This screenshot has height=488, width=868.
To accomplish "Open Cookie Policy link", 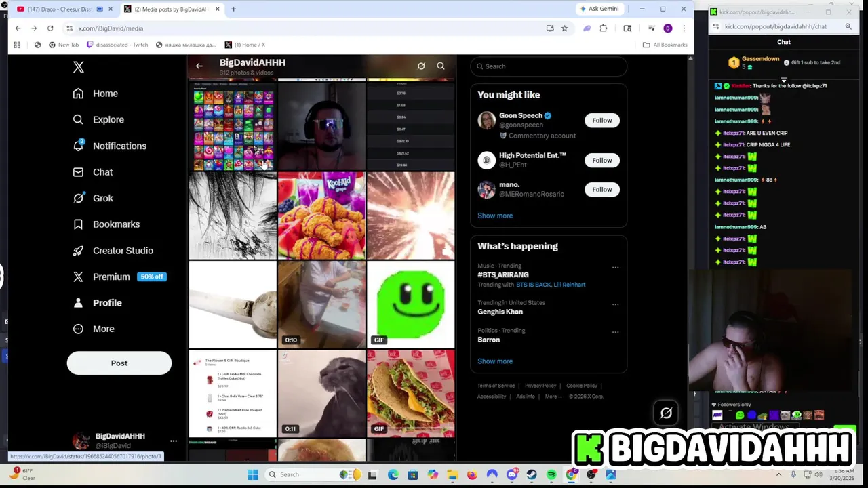I will (x=582, y=386).
